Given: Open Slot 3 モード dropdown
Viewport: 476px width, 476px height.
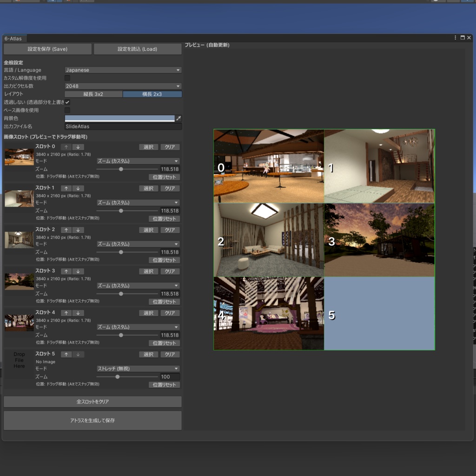Looking at the screenshot, I should click(x=138, y=286).
